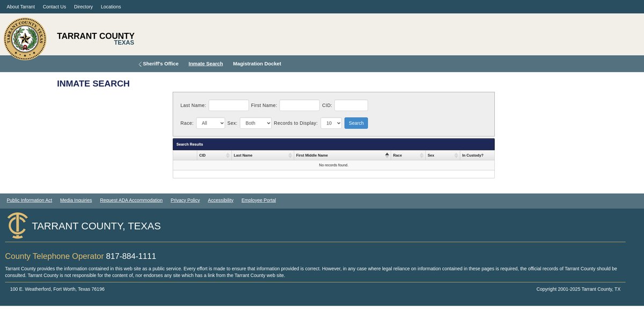The width and height of the screenshot is (644, 333).
Task: Open Locations in the top menu
Action: tap(111, 7)
